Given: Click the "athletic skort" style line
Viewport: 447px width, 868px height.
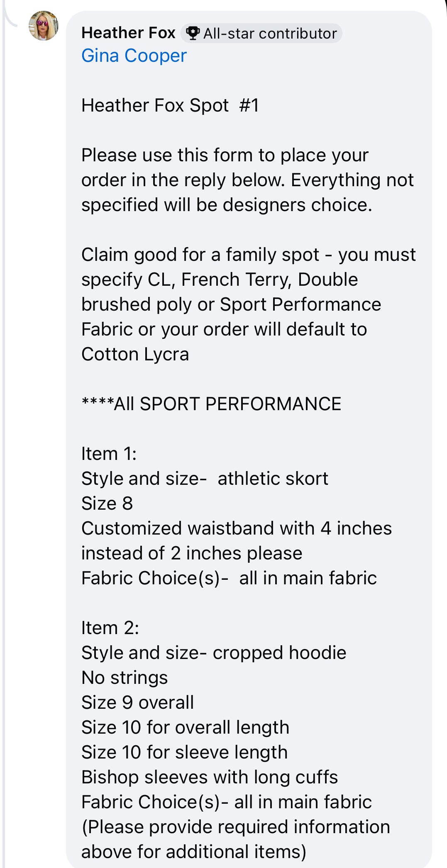Looking at the screenshot, I should click(x=205, y=479).
